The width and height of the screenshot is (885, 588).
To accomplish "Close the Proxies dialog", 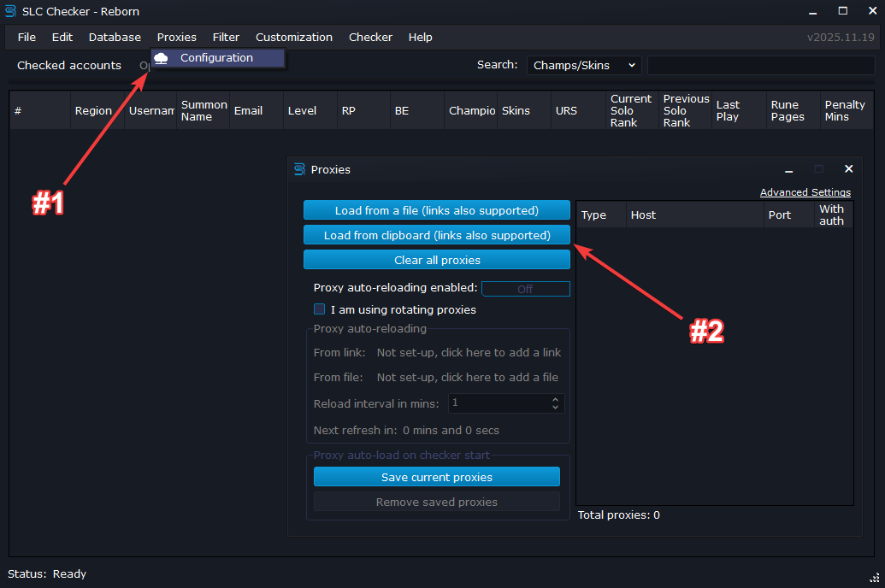I will click(848, 168).
